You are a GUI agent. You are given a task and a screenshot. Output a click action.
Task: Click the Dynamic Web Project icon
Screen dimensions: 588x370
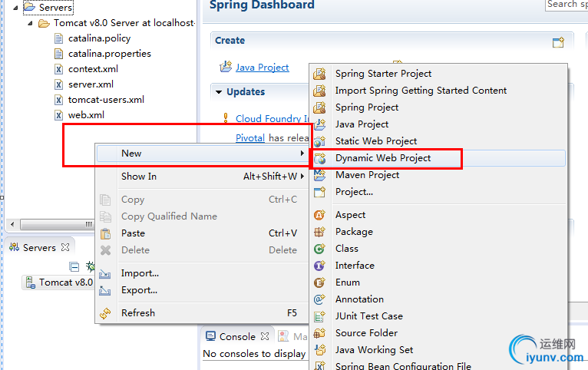(x=319, y=158)
